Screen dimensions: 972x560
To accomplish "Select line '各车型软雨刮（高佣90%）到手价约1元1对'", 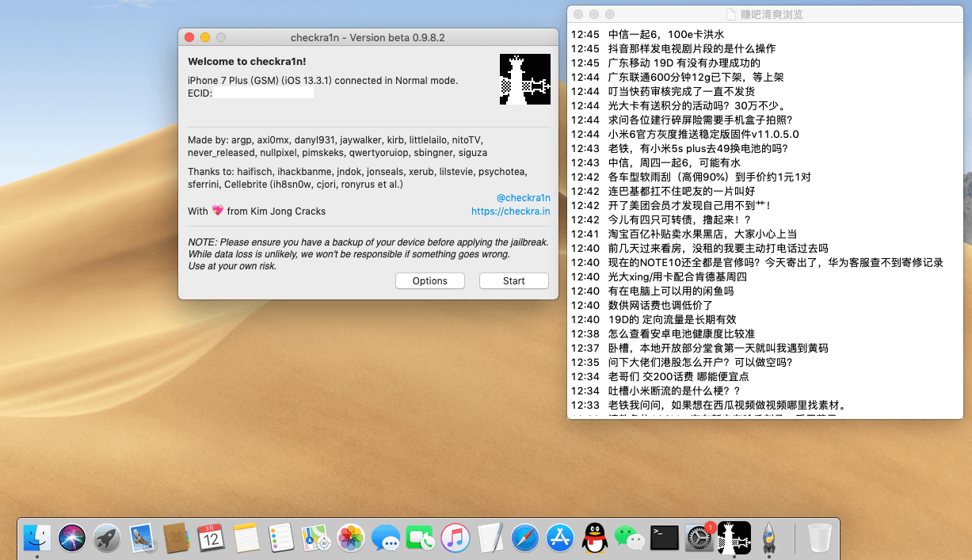I will pos(709,177).
